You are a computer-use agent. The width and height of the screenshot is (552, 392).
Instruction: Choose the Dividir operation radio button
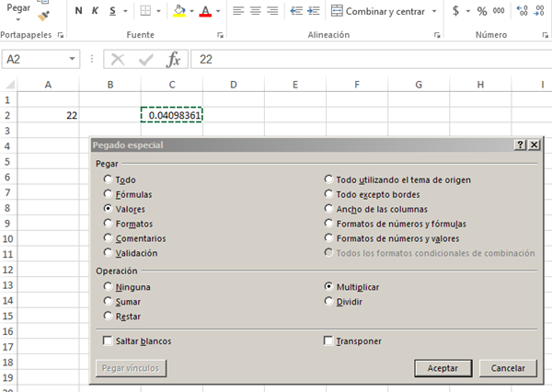(329, 301)
